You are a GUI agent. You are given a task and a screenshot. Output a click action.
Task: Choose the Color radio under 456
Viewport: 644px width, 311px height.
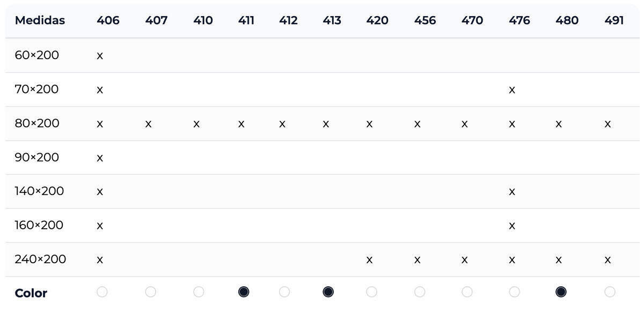pos(420,292)
